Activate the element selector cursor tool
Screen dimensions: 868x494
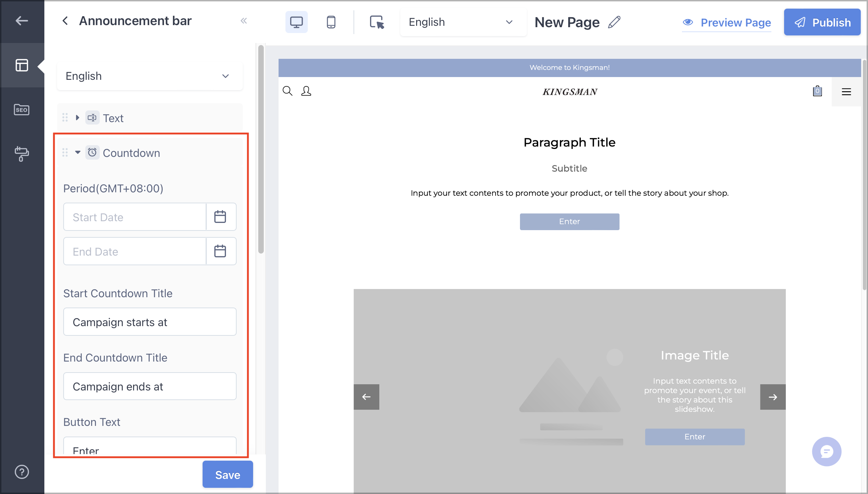pyautogui.click(x=377, y=22)
